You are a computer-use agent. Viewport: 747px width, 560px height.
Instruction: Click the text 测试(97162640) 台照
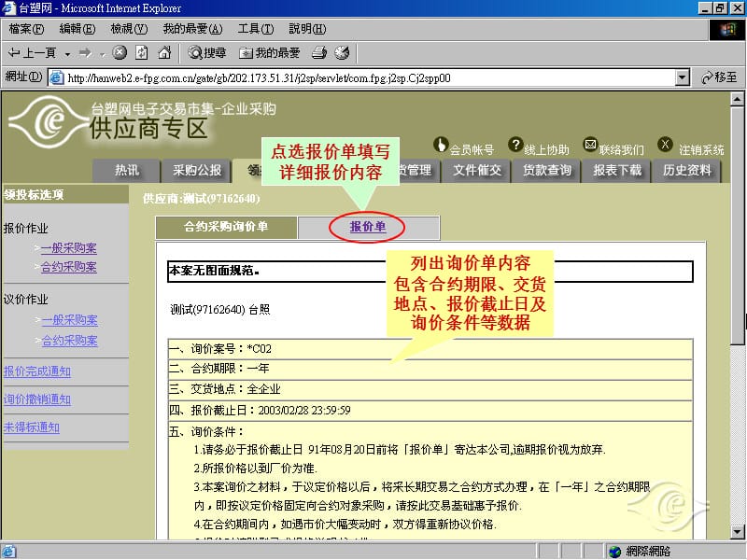(220, 310)
